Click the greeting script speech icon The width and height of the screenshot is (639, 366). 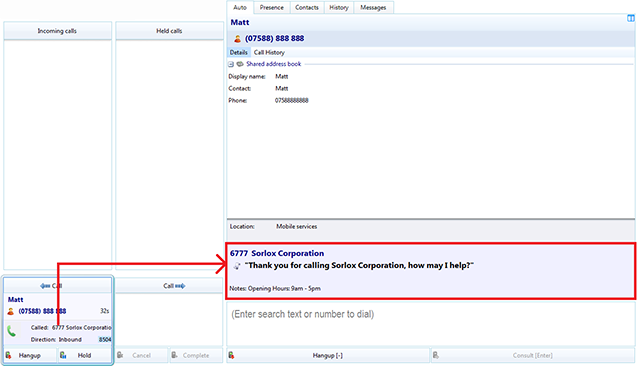[237, 266]
